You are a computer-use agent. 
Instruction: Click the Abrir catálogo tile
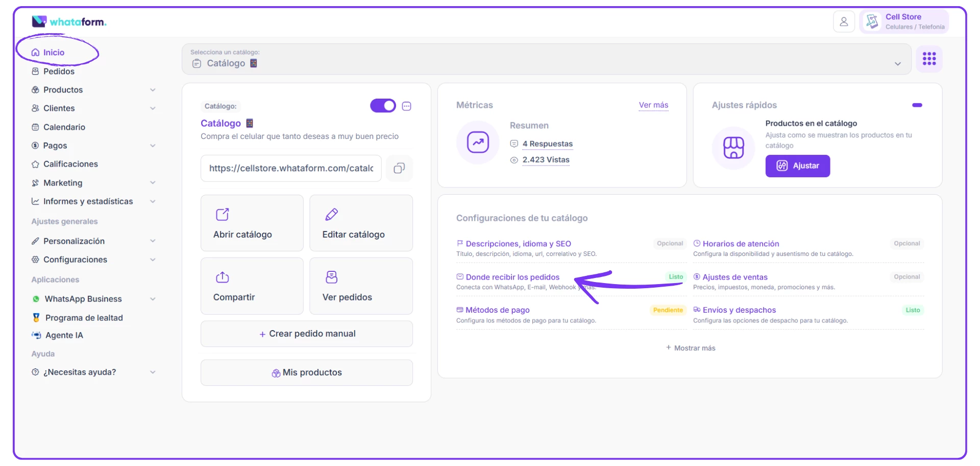[x=252, y=223]
